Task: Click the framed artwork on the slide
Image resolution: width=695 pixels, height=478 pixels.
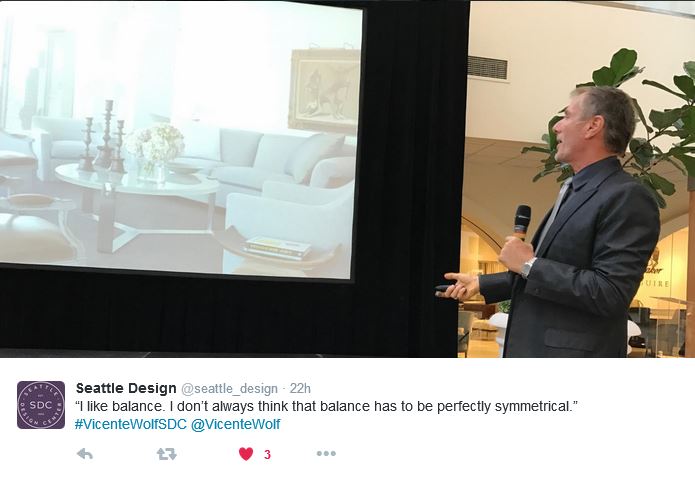Action: click(324, 88)
